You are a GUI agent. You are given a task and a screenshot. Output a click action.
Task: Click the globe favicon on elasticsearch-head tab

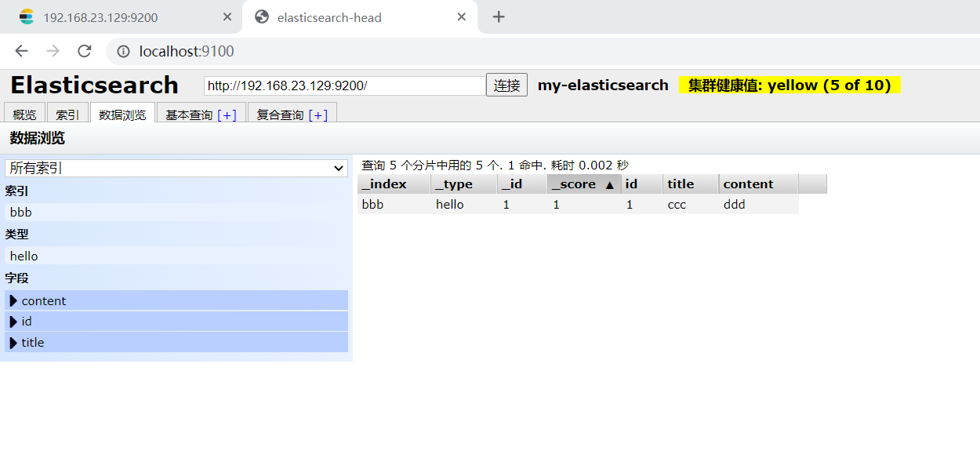pyautogui.click(x=263, y=17)
